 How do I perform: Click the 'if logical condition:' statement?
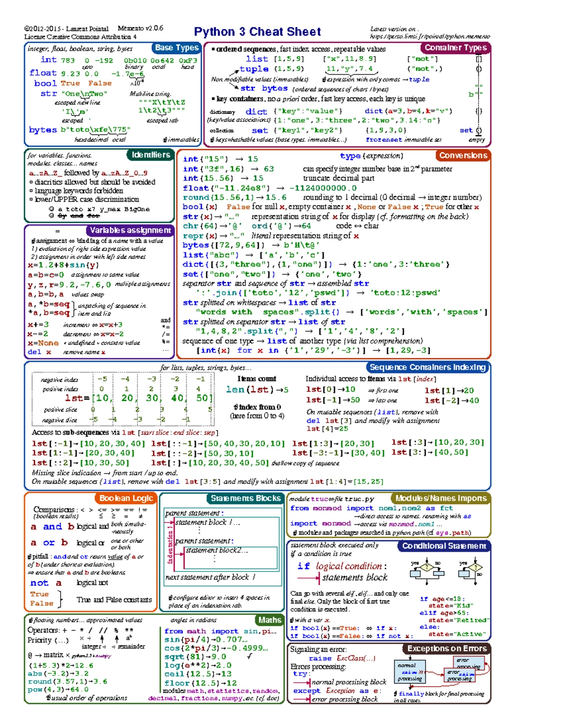click(342, 566)
